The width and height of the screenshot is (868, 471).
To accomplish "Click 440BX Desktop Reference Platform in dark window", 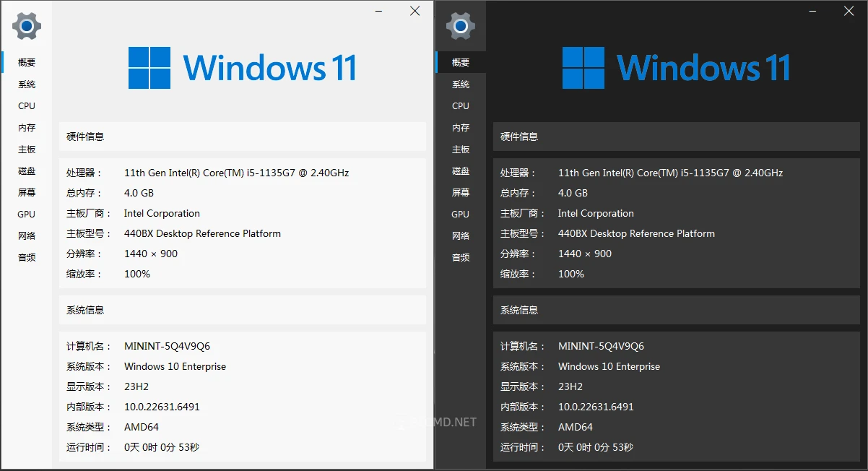I will 636,234.
